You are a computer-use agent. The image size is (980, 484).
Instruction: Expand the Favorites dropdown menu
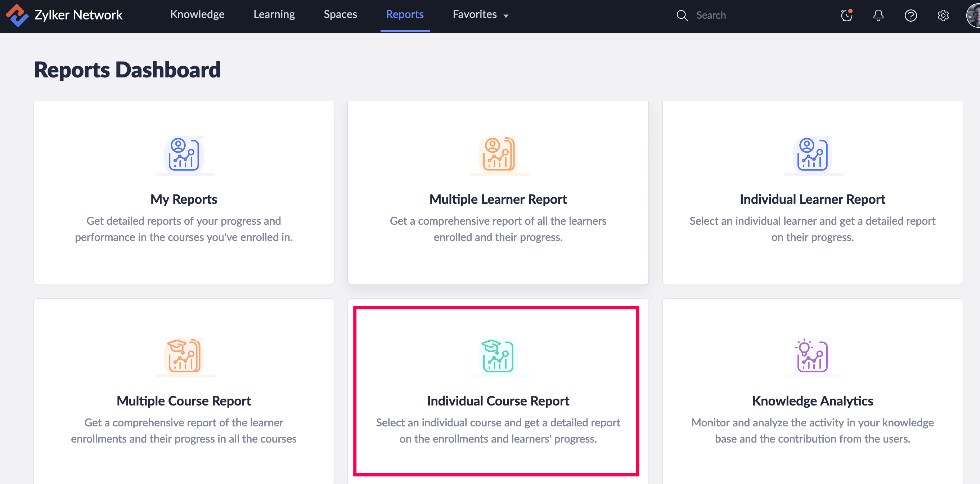(x=480, y=15)
